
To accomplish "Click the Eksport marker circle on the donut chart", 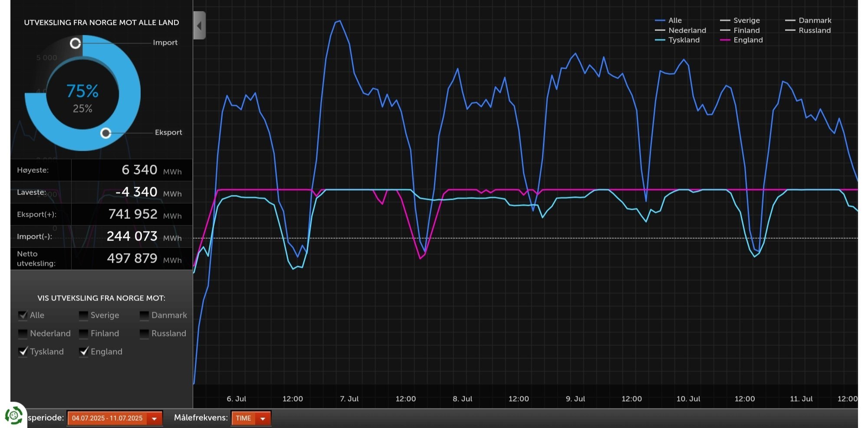I will (105, 133).
